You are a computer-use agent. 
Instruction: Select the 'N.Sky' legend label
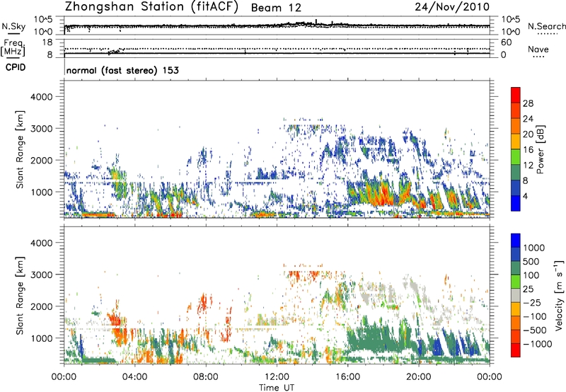tap(13, 26)
